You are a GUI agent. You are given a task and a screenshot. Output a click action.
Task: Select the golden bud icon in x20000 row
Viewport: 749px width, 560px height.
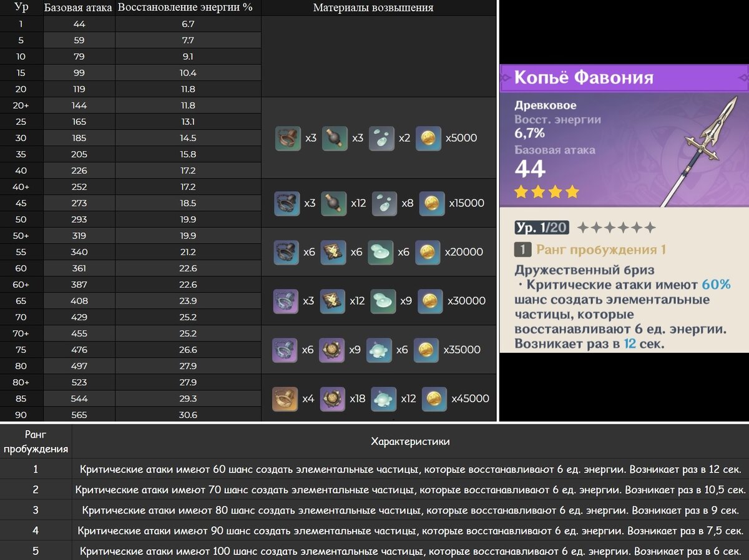pos(333,252)
